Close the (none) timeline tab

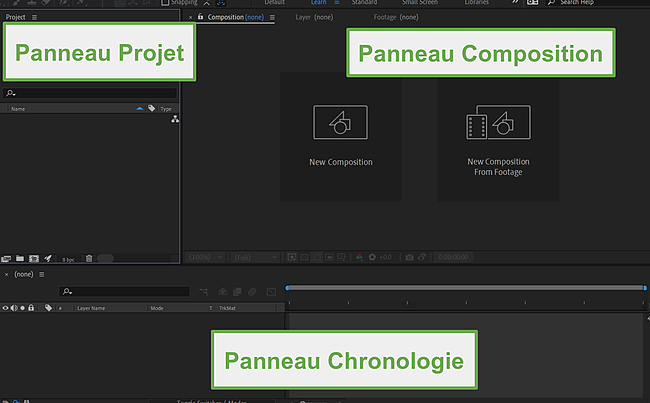tap(6, 274)
